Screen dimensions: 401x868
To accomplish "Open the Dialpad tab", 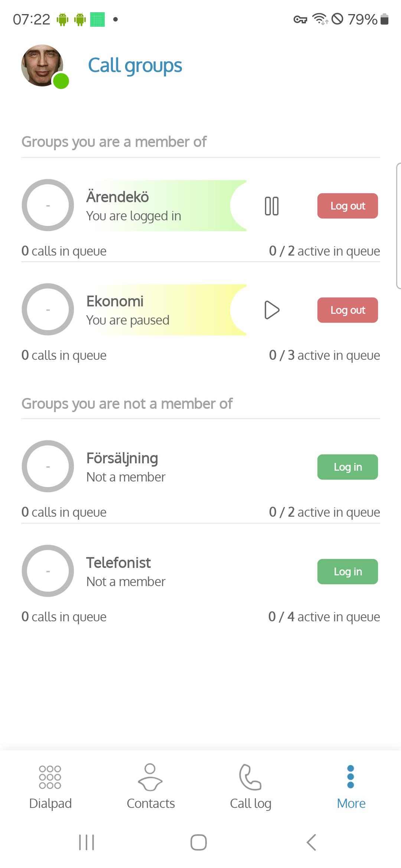I will tap(50, 786).
